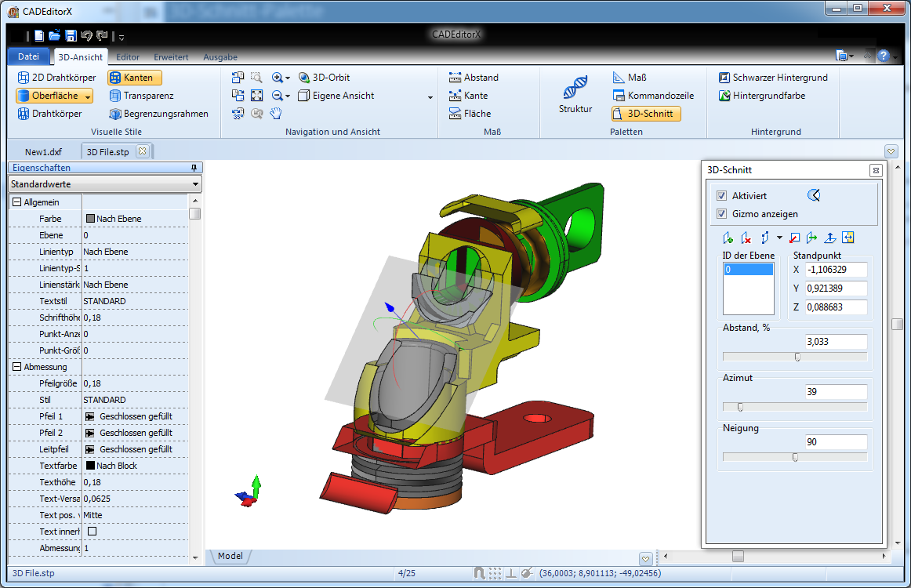Click the delete section plane icon
The width and height of the screenshot is (911, 588).
(x=746, y=238)
